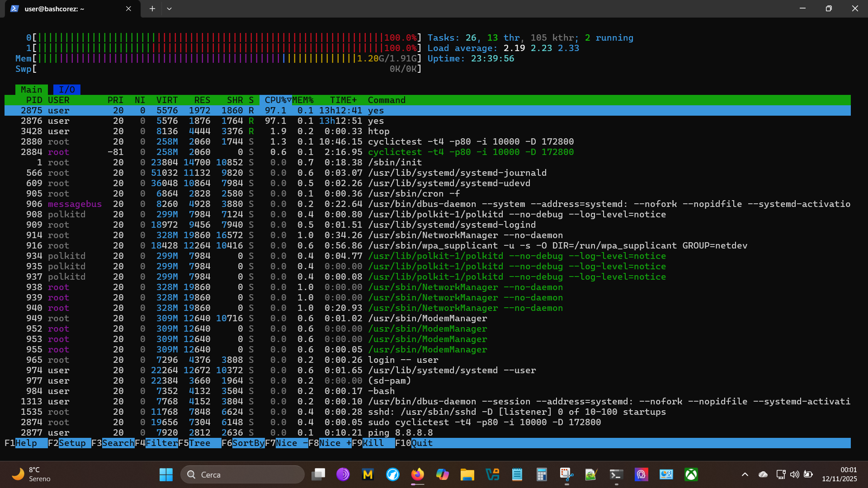Select the Main tab in htop
This screenshot has width=868, height=488.
click(31, 89)
